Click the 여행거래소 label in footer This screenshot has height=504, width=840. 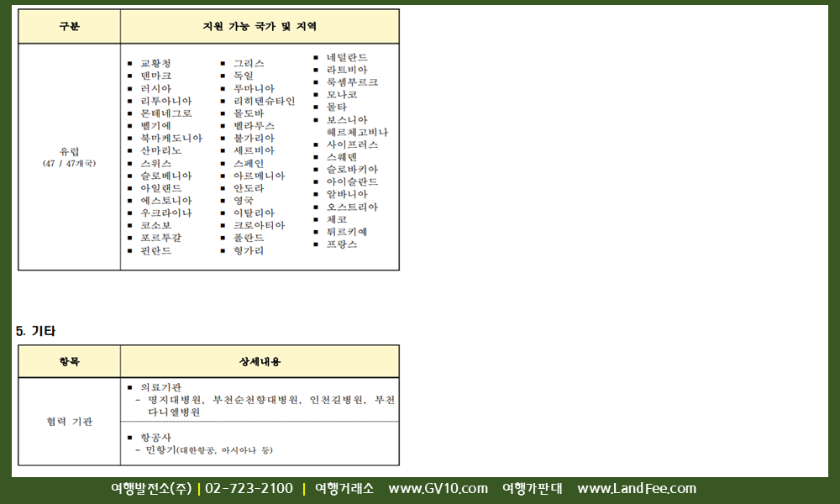344,489
